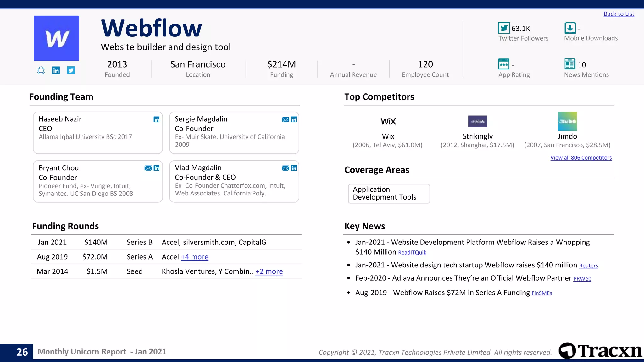Select Sergie Magdalin name text
The width and height of the screenshot is (644, 362).
[201, 119]
